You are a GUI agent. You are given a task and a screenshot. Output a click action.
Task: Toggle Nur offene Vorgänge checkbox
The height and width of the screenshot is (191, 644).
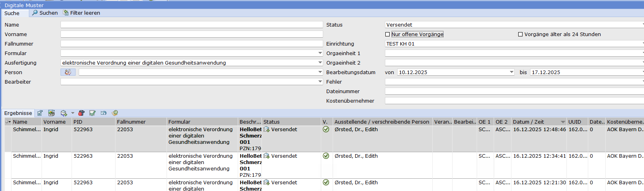(x=387, y=34)
